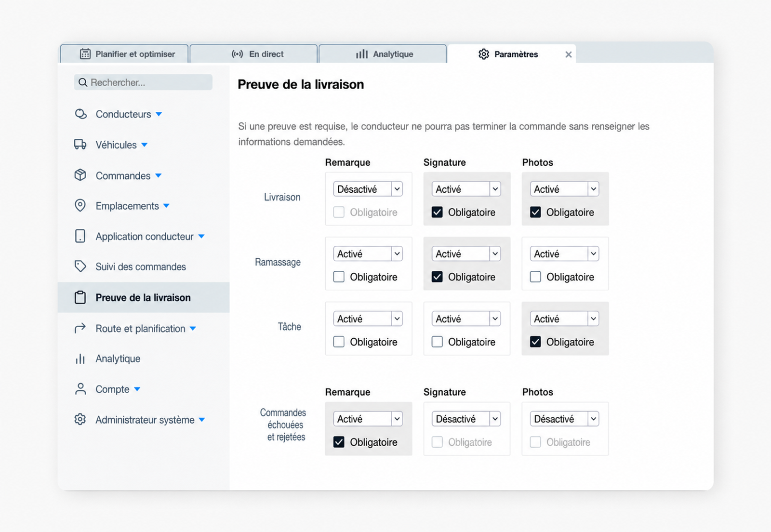Viewport: 771px width, 532px height.
Task: Click the Tâche row label
Action: (289, 327)
